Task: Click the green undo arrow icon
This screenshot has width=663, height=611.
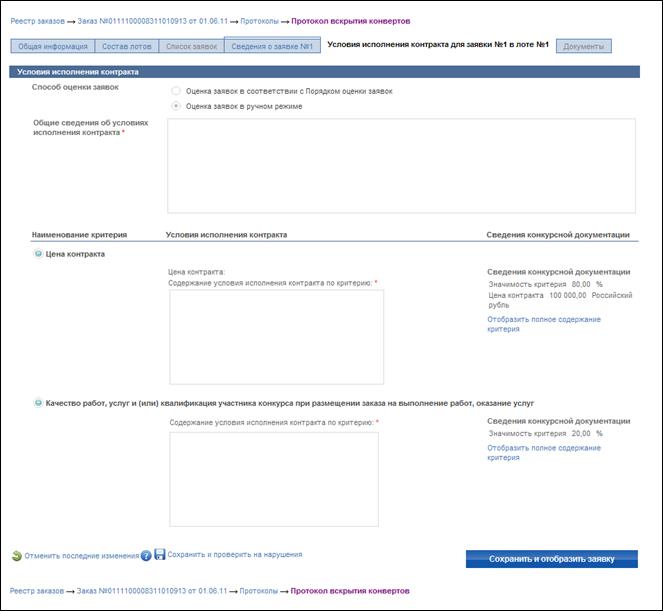Action: click(x=16, y=556)
